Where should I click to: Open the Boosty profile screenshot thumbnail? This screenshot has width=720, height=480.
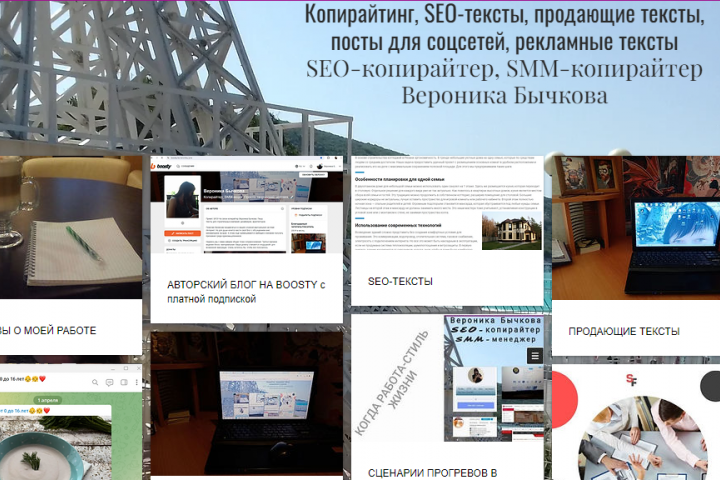pyautogui.click(x=247, y=205)
